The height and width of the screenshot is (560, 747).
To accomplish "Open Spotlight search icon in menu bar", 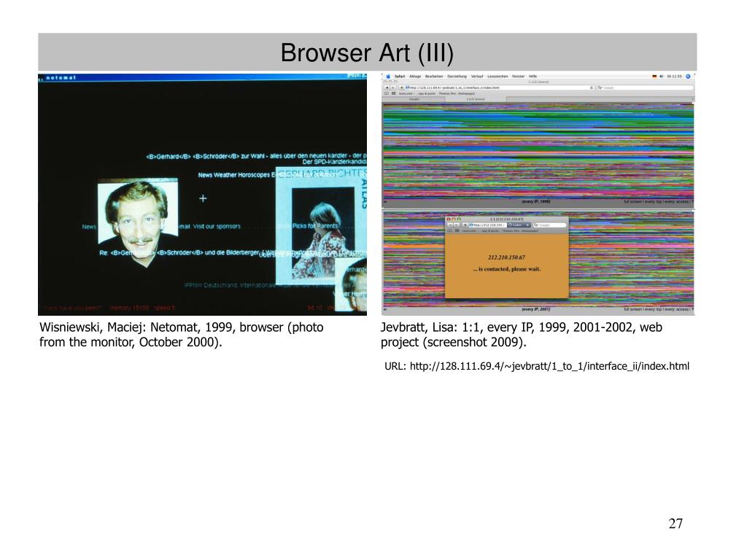I will (x=688, y=76).
